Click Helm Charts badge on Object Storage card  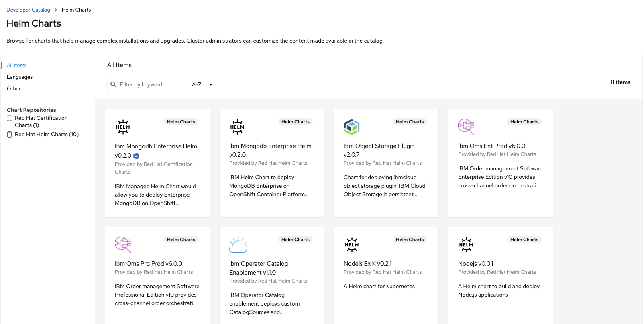pos(410,122)
